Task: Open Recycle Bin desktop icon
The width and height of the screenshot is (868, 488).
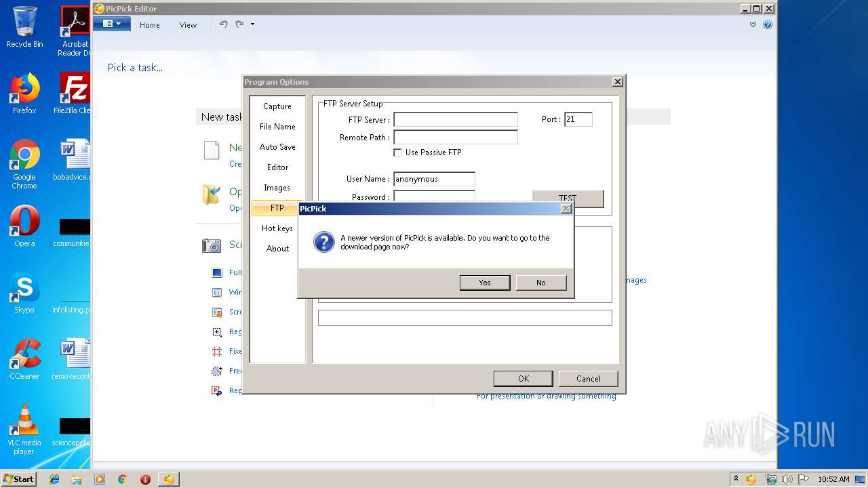Action: pyautogui.click(x=24, y=27)
